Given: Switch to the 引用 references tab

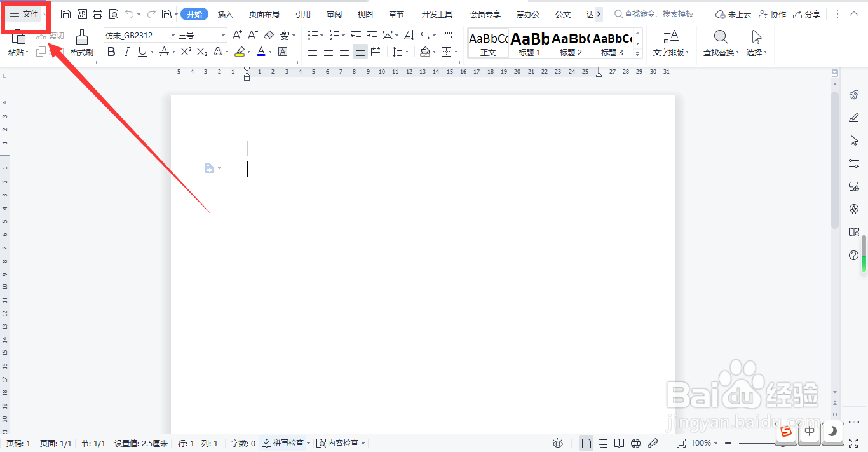Looking at the screenshot, I should pyautogui.click(x=303, y=14).
